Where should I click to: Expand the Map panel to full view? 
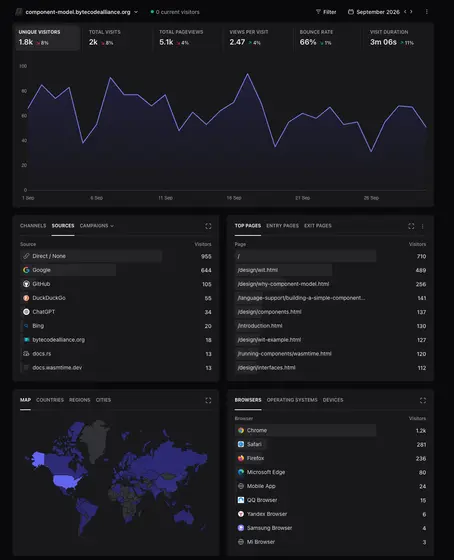tap(208, 400)
